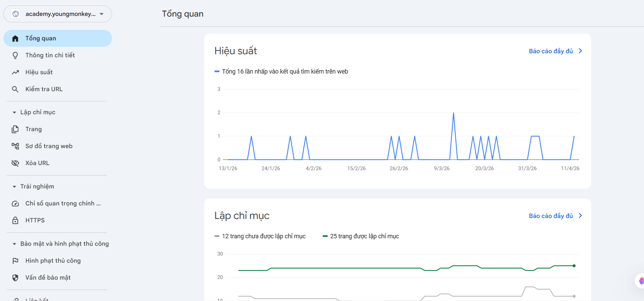Click the speedometer icon for Chỉ số quan trọng

point(15,203)
